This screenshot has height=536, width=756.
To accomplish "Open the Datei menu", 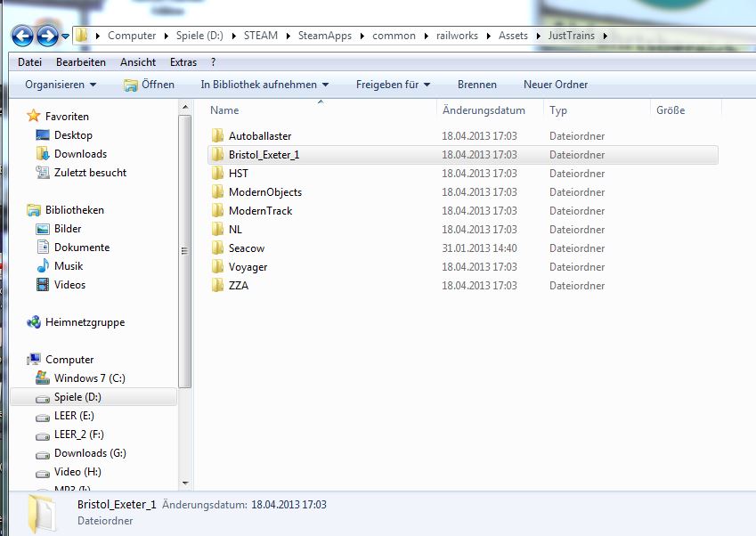I will [x=30, y=62].
